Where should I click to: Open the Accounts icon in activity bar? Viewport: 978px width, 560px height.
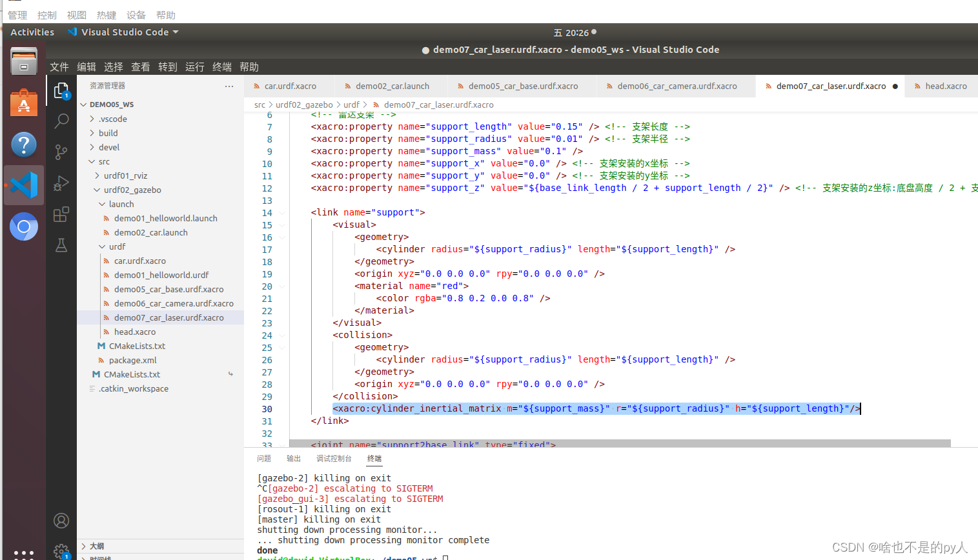pyautogui.click(x=61, y=521)
